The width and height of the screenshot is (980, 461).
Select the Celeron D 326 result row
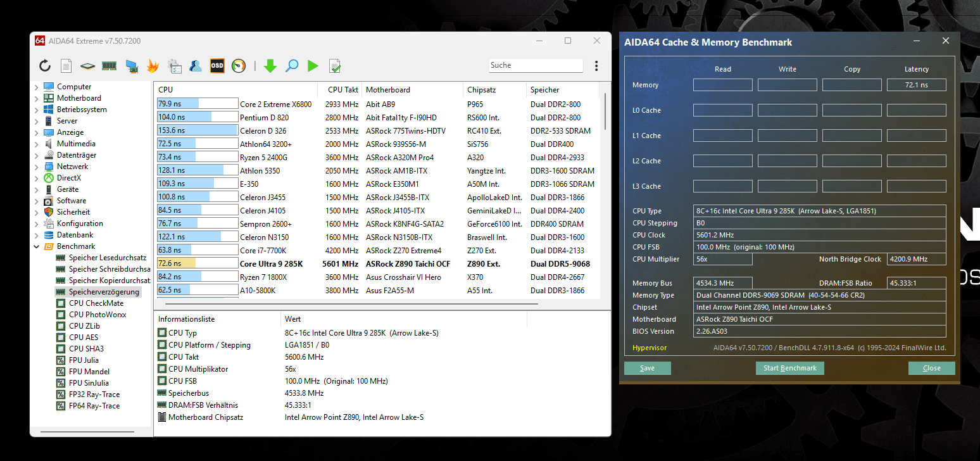click(377, 130)
